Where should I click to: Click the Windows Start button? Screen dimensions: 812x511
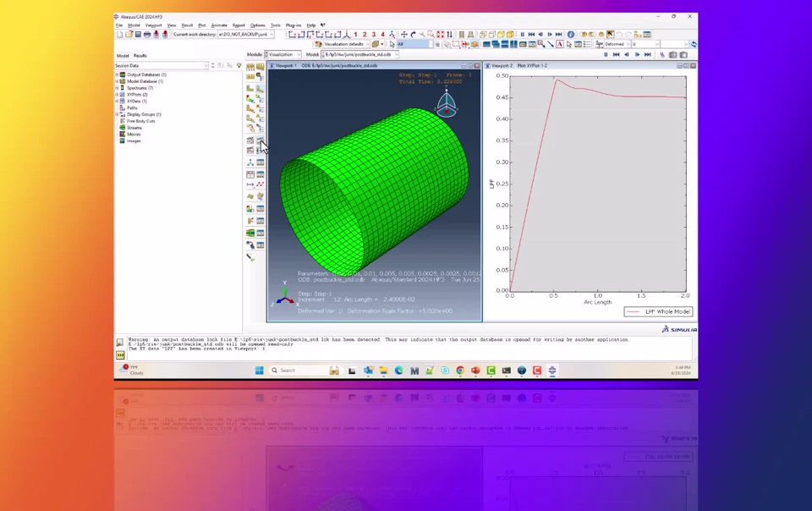tap(260, 371)
